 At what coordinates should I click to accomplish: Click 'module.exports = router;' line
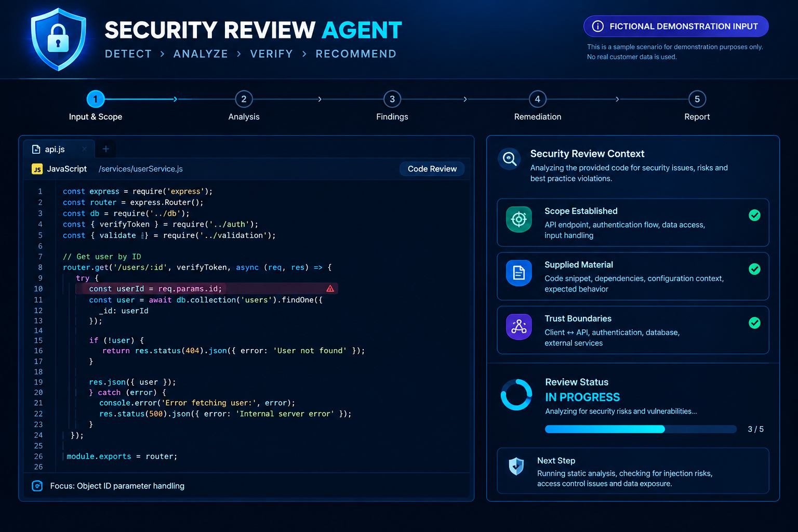coord(122,456)
